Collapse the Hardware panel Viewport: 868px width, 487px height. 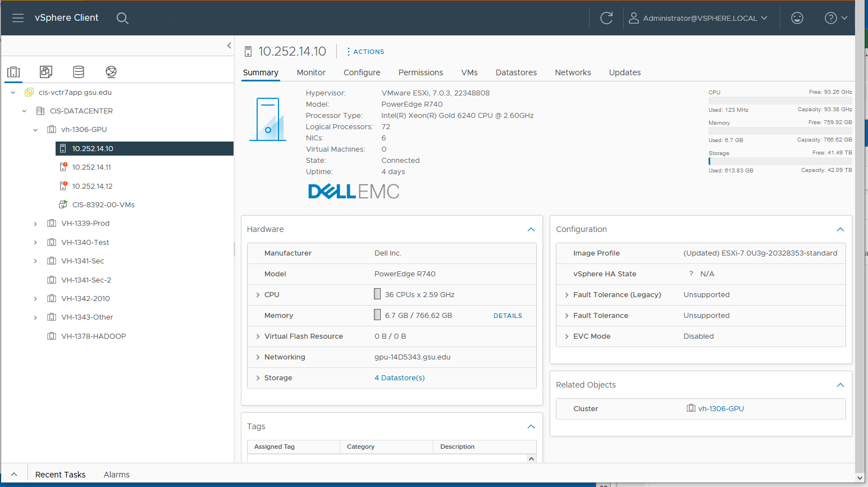tap(531, 229)
